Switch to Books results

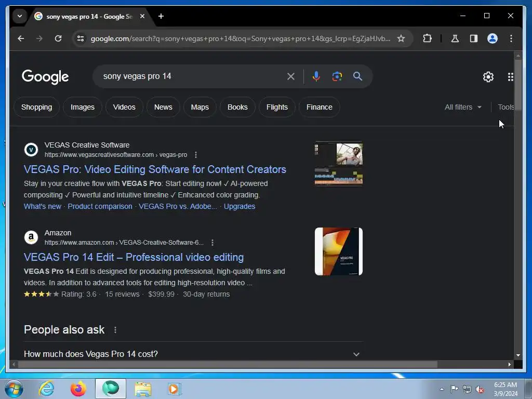click(237, 107)
